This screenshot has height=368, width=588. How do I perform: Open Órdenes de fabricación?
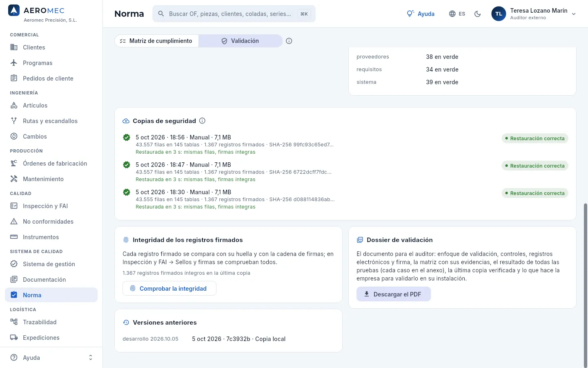pos(51,164)
